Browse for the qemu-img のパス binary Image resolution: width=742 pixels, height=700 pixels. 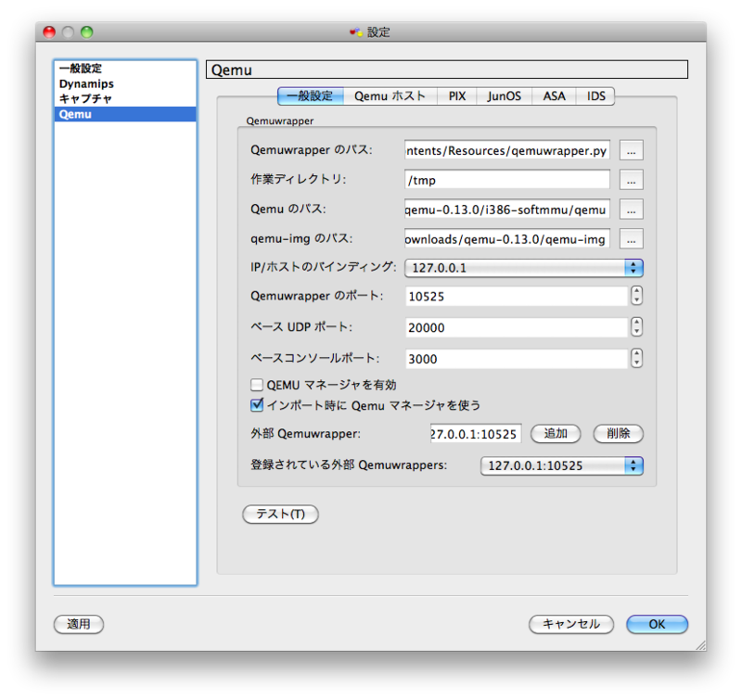pos(632,239)
